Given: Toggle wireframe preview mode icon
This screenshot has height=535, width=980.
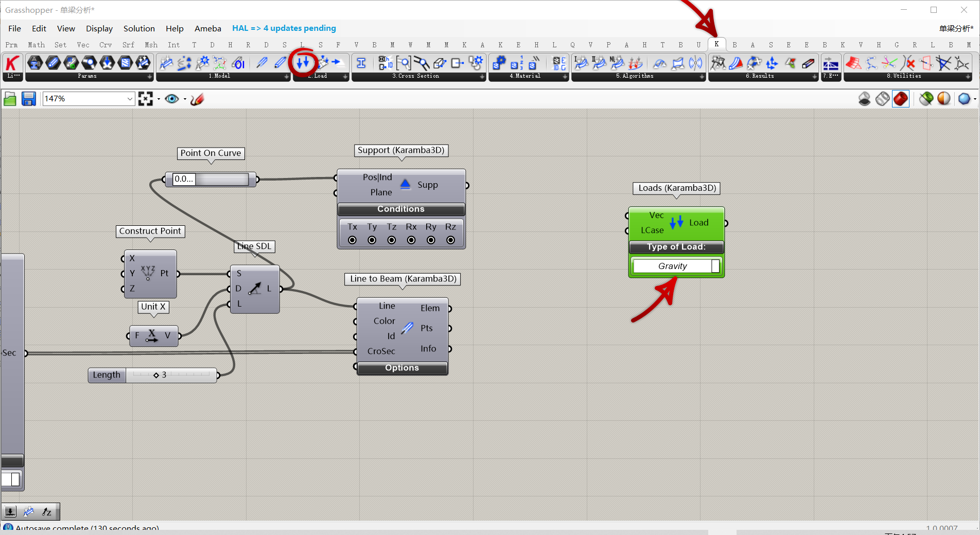Looking at the screenshot, I should pyautogui.click(x=882, y=99).
